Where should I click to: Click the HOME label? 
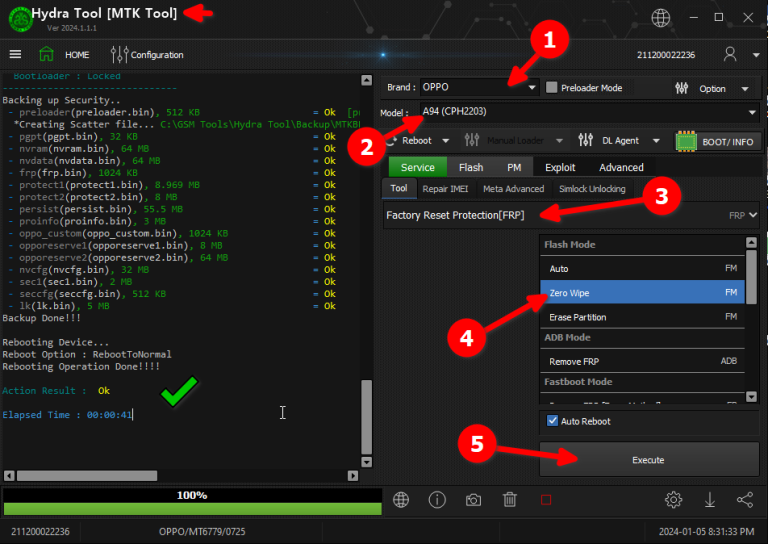(77, 54)
